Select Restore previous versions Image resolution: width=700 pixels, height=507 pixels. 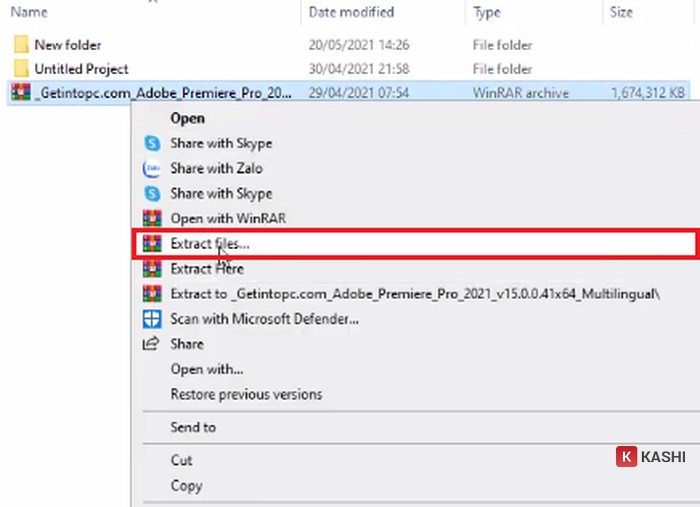click(246, 394)
